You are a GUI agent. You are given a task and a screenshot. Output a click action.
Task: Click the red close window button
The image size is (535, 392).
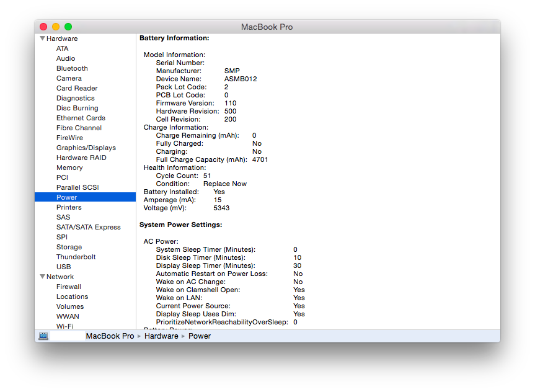[43, 27]
